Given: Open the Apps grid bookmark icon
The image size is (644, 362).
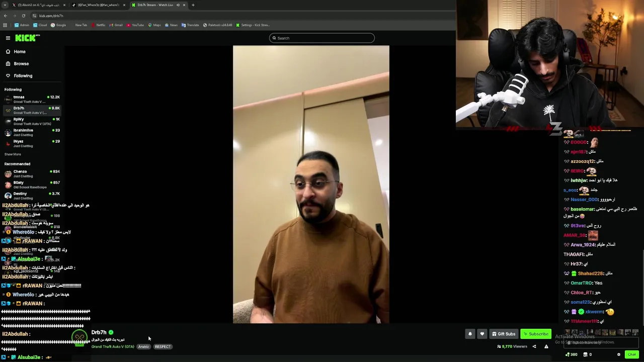Looking at the screenshot, I should [x=6, y=25].
